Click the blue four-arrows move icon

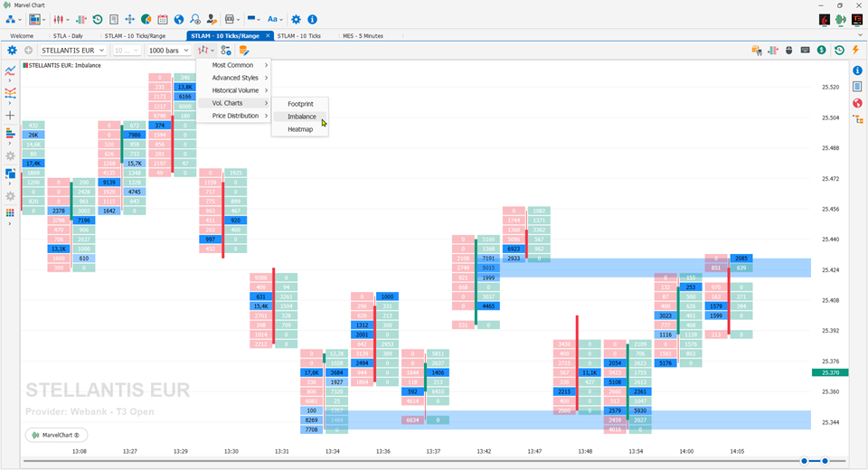pos(129,19)
